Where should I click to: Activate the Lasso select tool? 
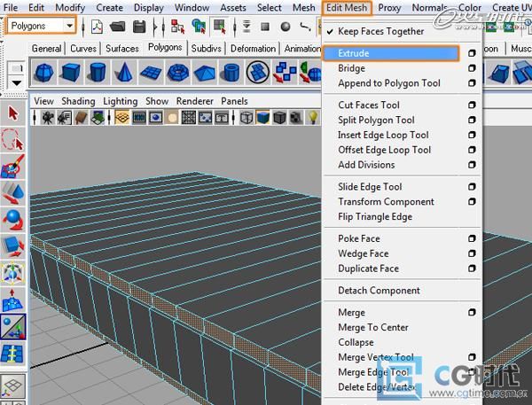(x=13, y=140)
